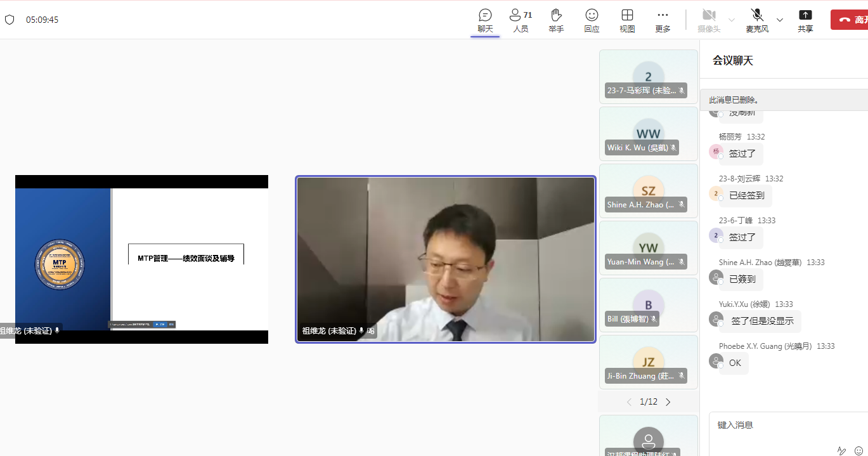Expand the microphone options dropdown arrow
868x456 pixels.
point(780,20)
